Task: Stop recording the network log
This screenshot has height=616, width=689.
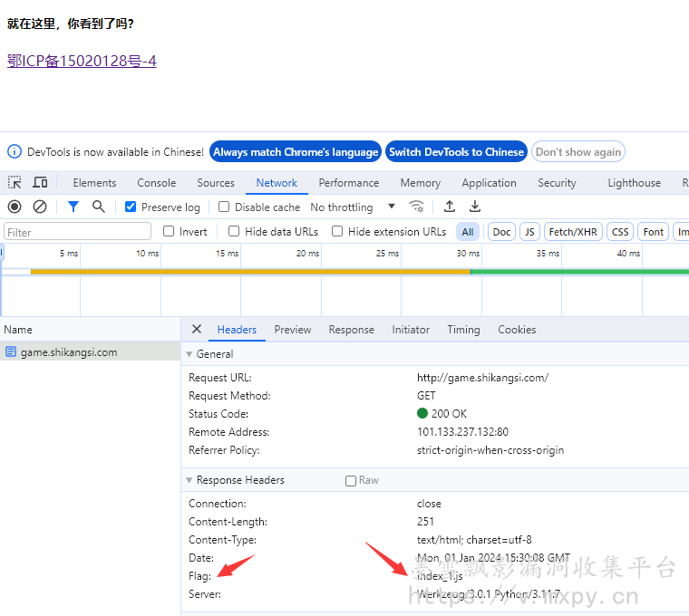Action: (15, 207)
